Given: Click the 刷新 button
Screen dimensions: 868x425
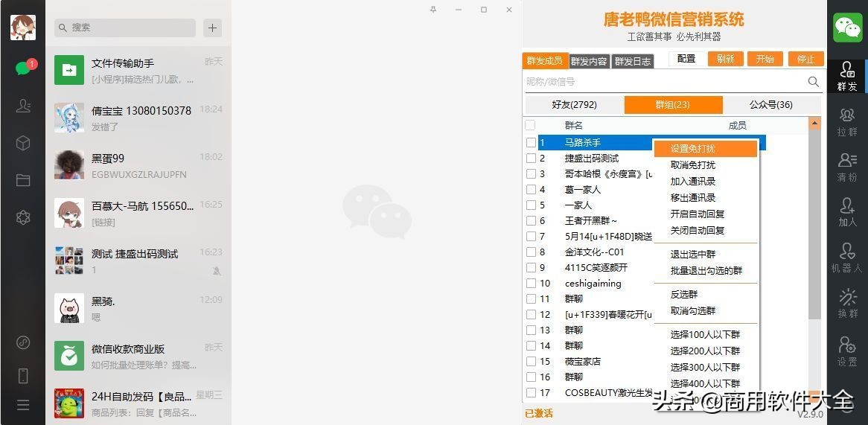Looking at the screenshot, I should click(x=725, y=59).
